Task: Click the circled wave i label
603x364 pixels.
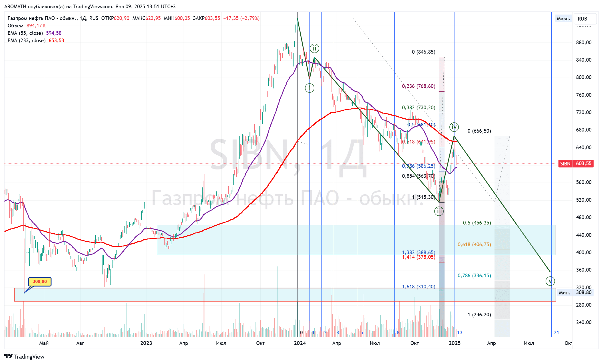Action: (x=309, y=88)
